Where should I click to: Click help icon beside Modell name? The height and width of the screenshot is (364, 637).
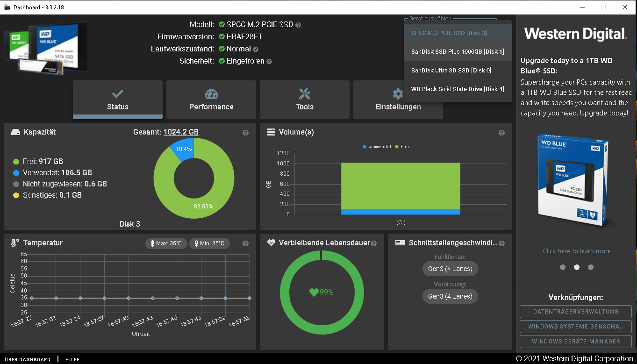pos(298,25)
